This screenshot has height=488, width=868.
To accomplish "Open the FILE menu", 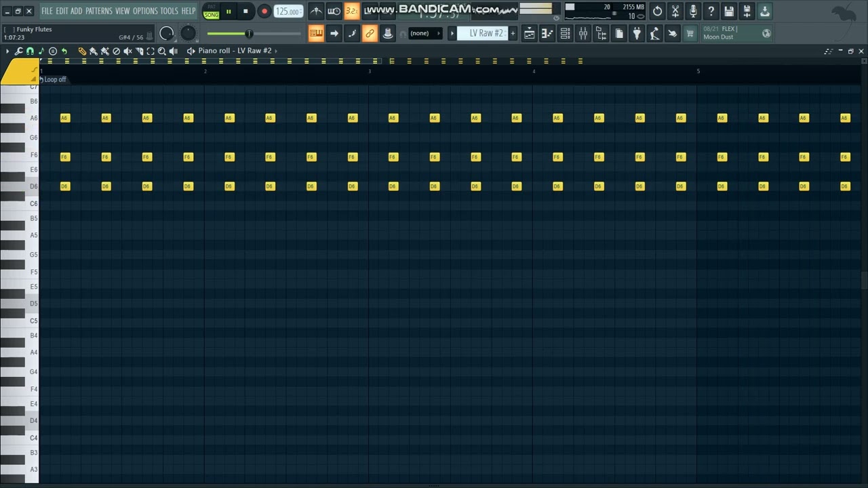I will tap(47, 11).
